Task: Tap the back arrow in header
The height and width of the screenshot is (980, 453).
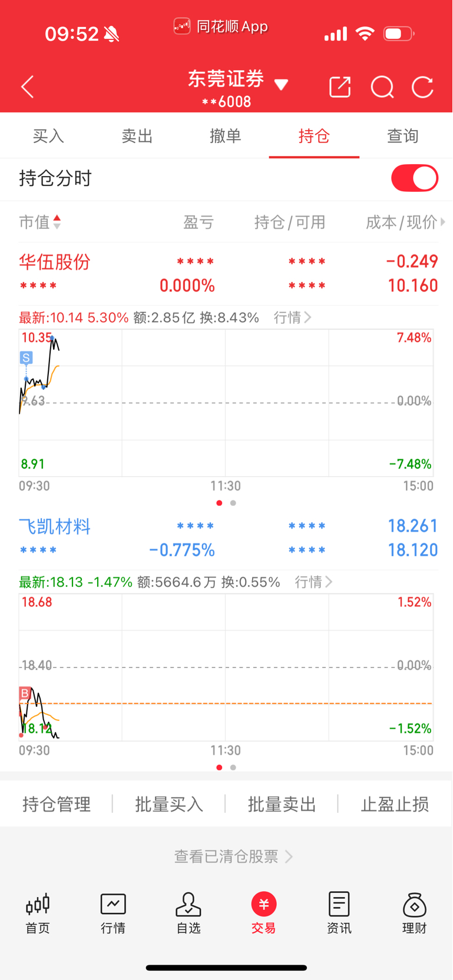Action: click(x=28, y=87)
